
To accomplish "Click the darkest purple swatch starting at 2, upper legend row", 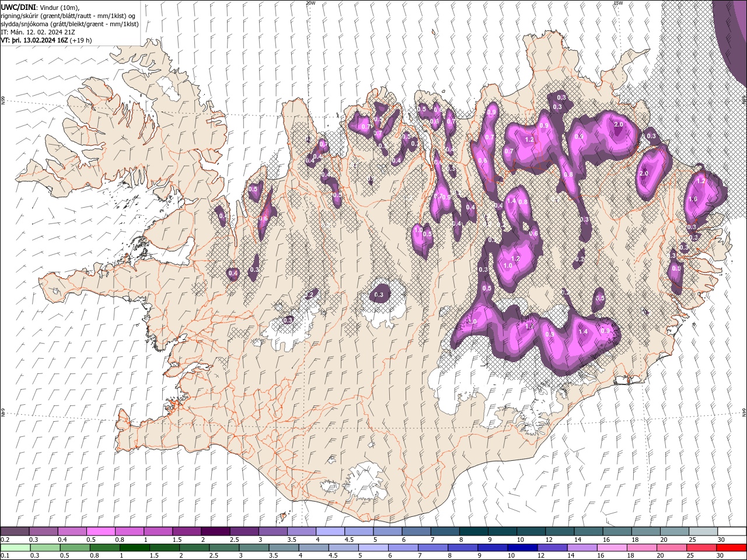I will 215,531.
